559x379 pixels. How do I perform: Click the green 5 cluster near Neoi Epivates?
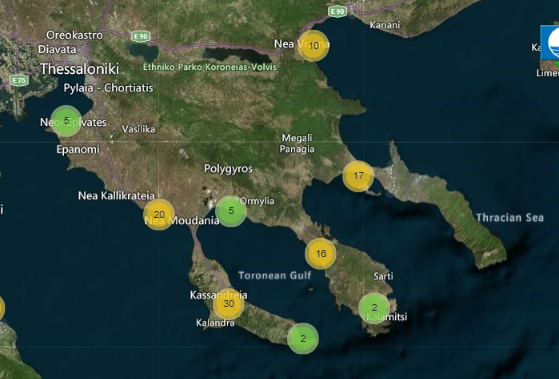(x=66, y=121)
